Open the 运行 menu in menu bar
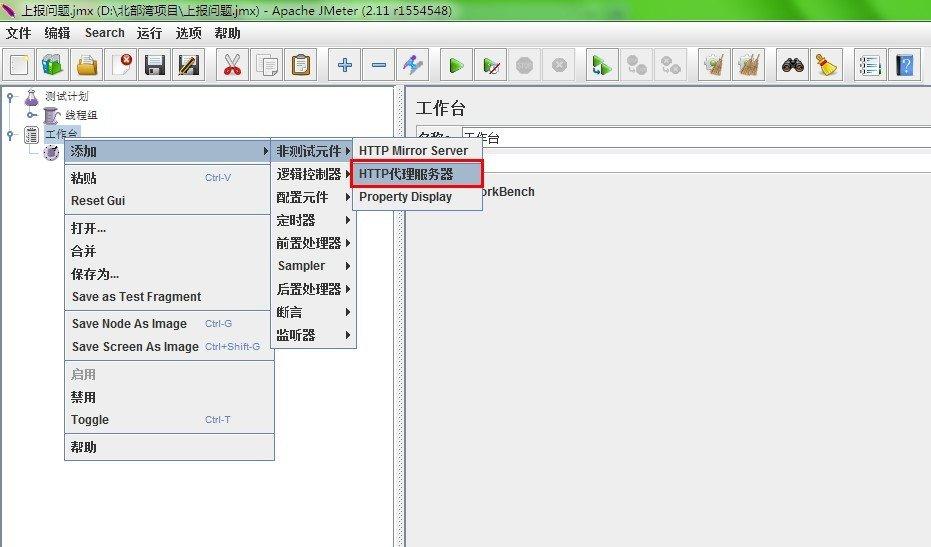This screenshot has height=547, width=931. 150,33
